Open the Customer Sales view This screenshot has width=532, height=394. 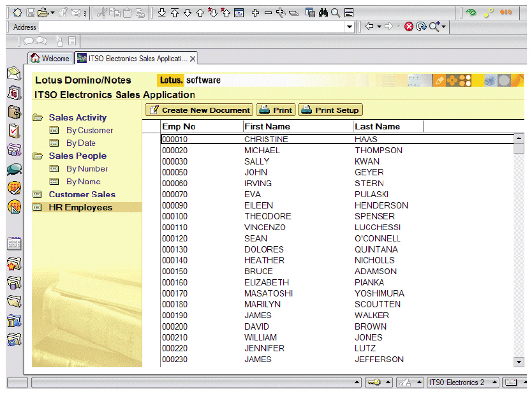point(82,194)
